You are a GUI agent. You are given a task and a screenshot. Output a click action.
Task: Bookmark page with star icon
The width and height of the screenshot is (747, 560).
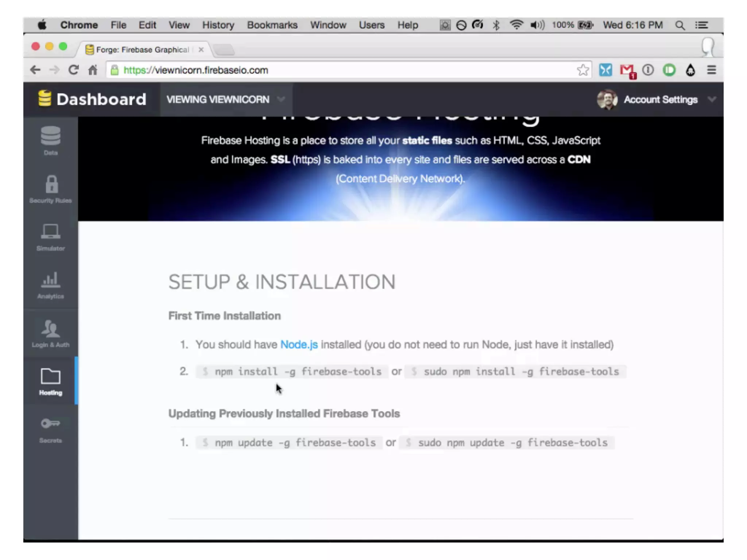tap(582, 70)
